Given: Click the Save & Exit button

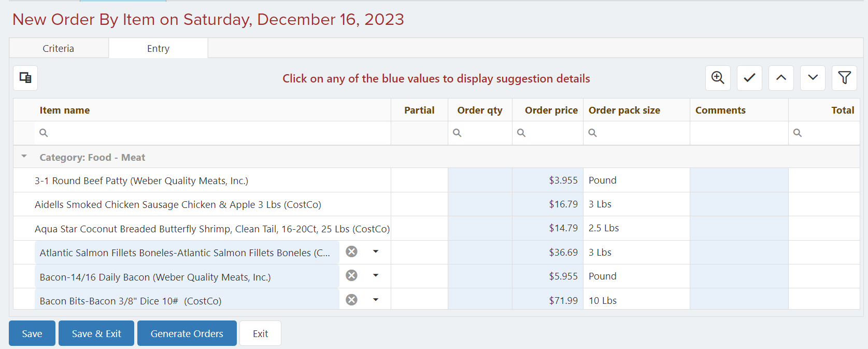Looking at the screenshot, I should click(x=96, y=333).
